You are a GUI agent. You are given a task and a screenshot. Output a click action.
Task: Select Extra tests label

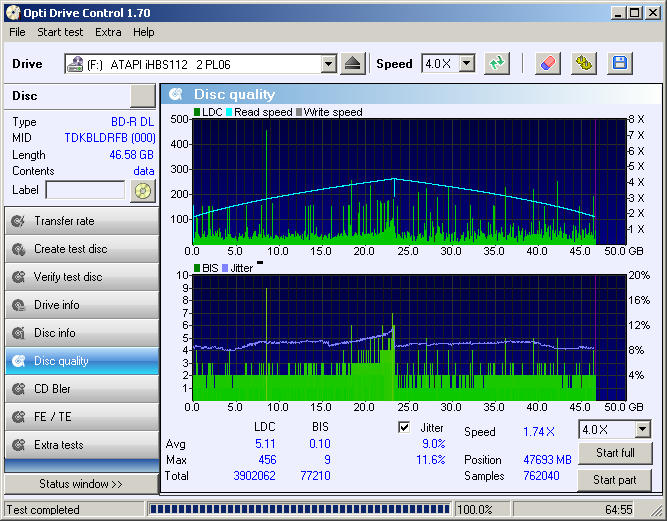[59, 445]
